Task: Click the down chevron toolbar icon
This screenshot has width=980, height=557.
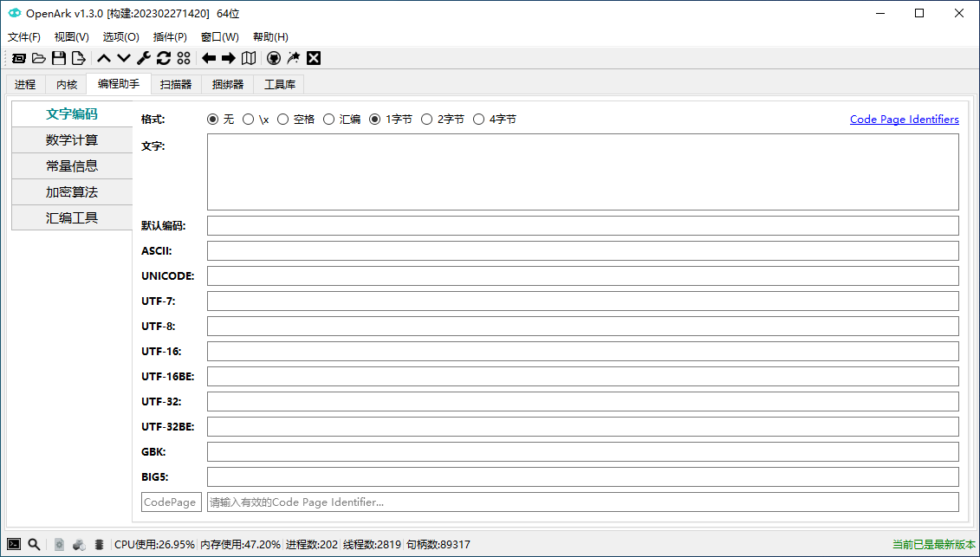Action: pos(124,58)
